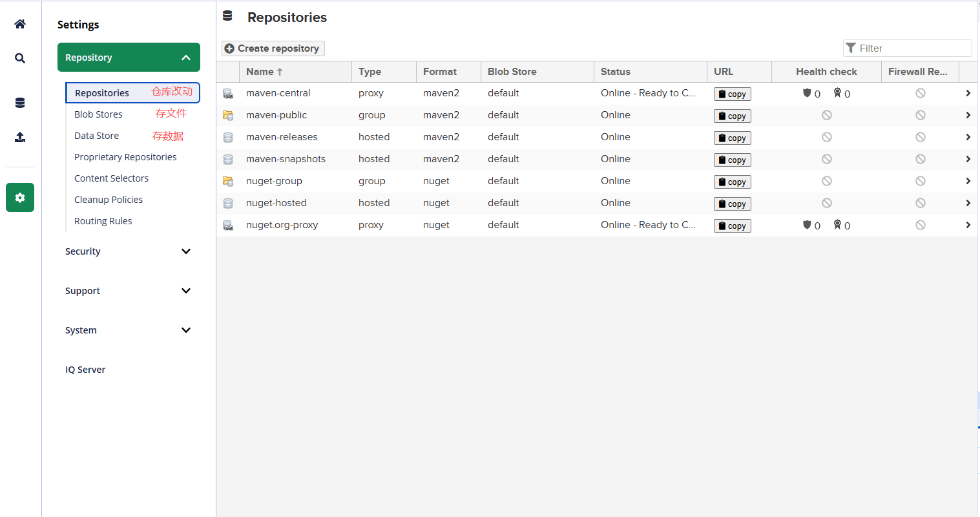Sort by Name column header
This screenshot has height=517, width=980.
click(x=295, y=72)
